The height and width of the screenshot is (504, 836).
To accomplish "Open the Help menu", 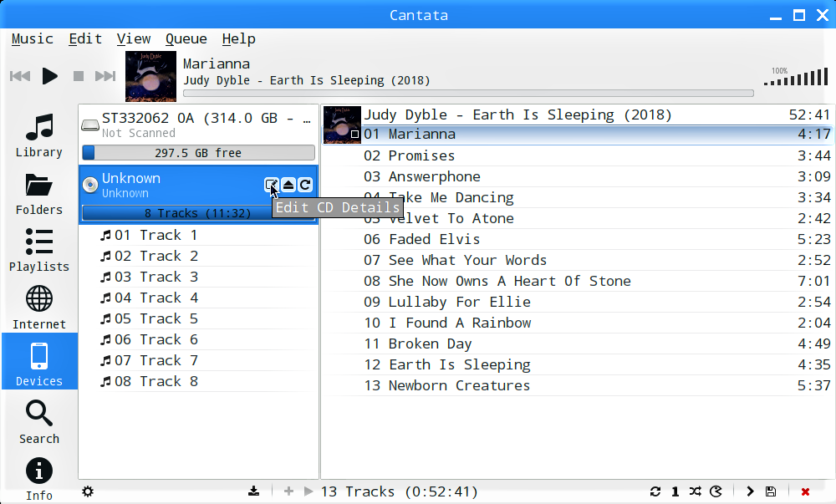I will 238,39.
